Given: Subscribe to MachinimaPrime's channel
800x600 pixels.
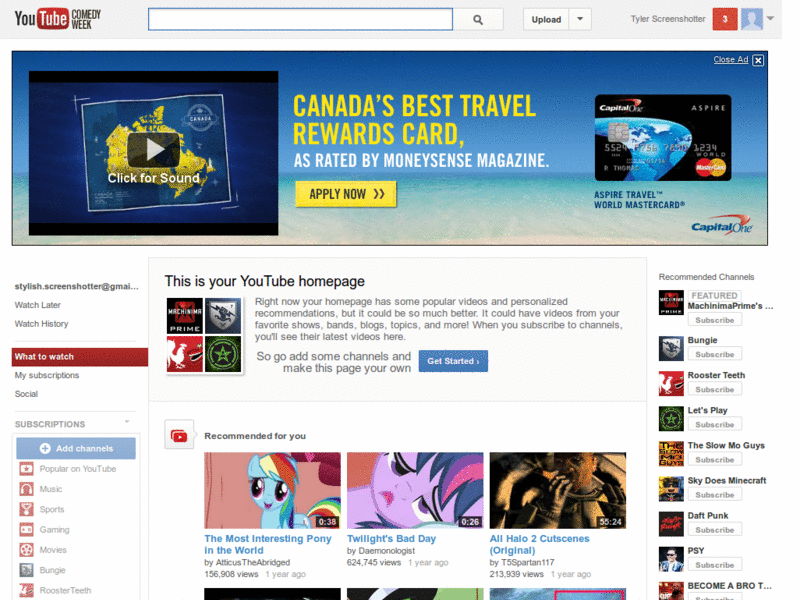Looking at the screenshot, I should pos(714,320).
